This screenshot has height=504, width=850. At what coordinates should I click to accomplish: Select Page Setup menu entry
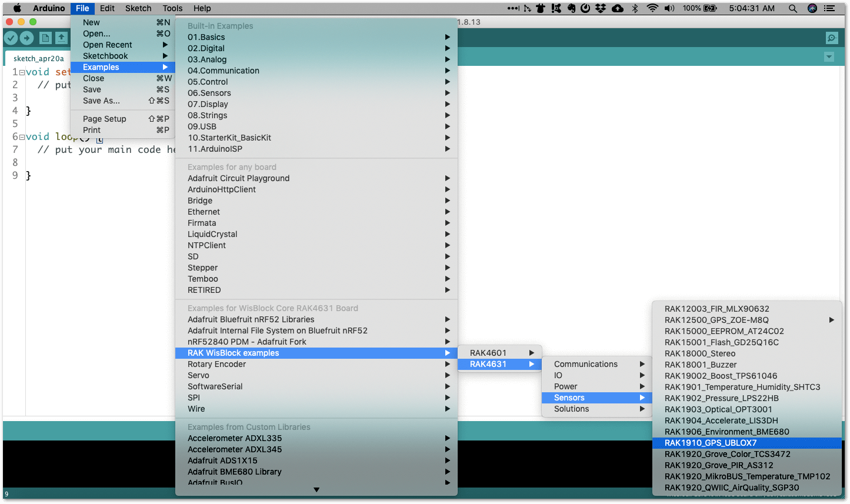click(123, 119)
